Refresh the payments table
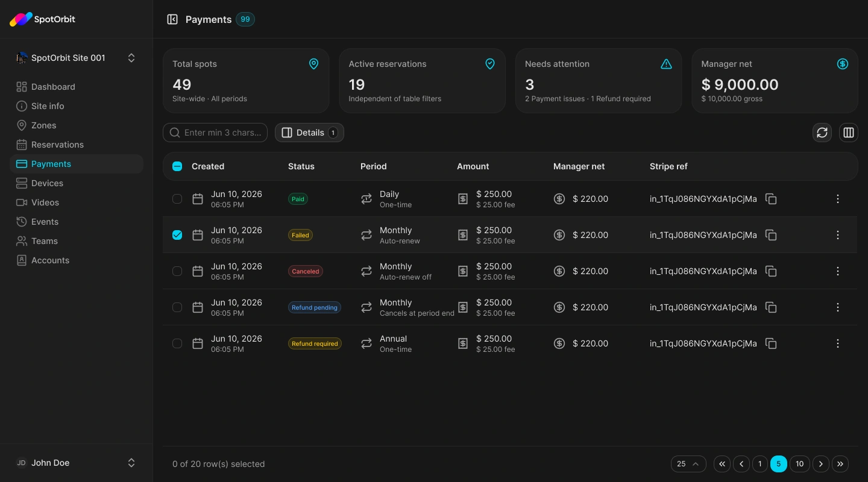The height and width of the screenshot is (482, 868). point(822,133)
